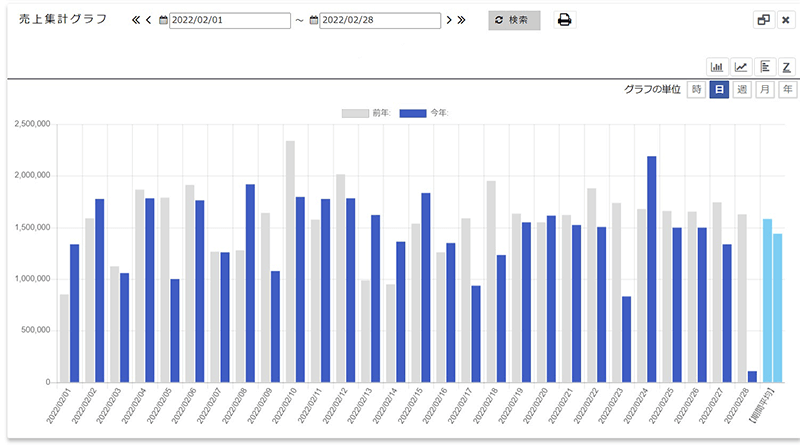
Task: Go to previous period with single-left arrow
Action: pyautogui.click(x=149, y=20)
